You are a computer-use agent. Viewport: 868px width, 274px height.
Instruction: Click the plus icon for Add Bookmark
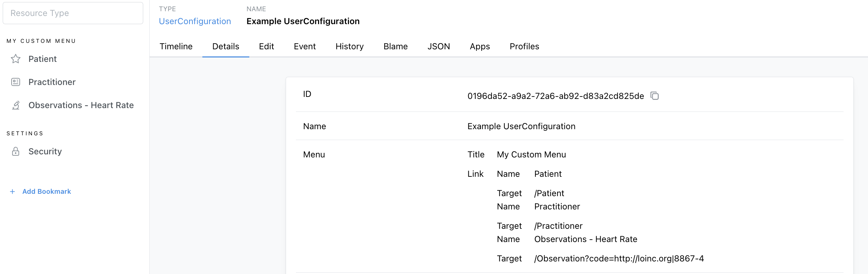click(x=13, y=191)
